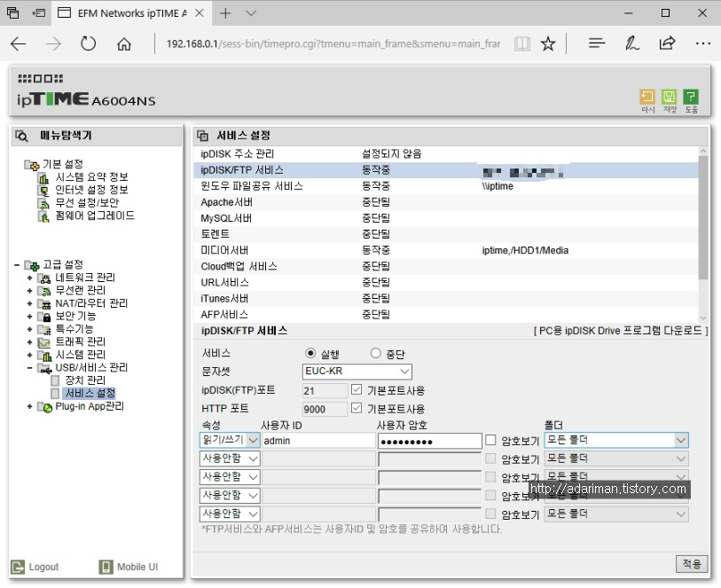721x588 pixels.
Task: Close the EFM Networks ipTIME tab
Action: tap(200, 13)
